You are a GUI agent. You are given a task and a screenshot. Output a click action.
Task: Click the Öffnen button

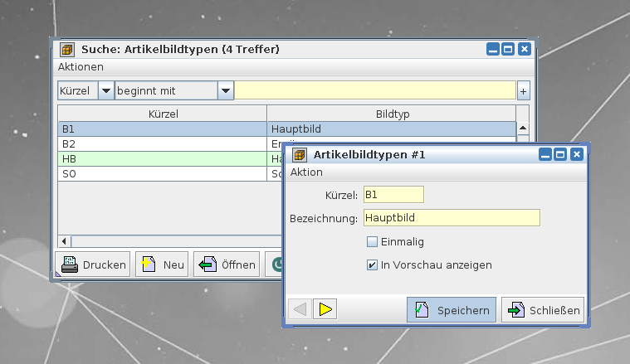(227, 265)
